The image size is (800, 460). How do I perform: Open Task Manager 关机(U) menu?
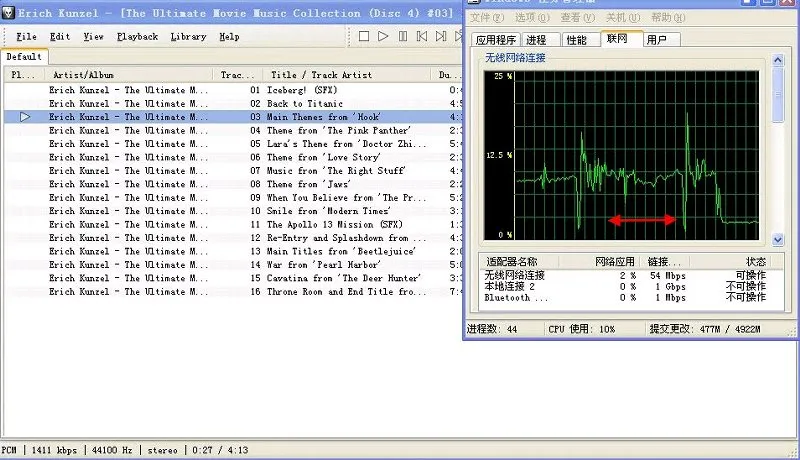click(623, 18)
